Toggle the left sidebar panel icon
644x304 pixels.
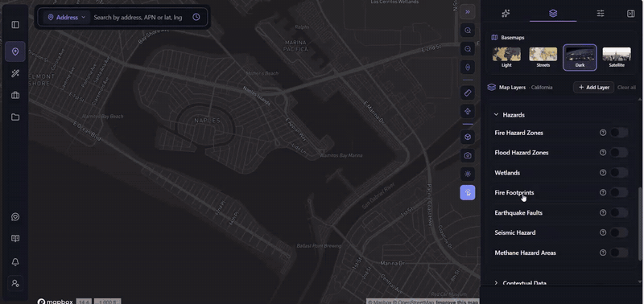(15, 25)
